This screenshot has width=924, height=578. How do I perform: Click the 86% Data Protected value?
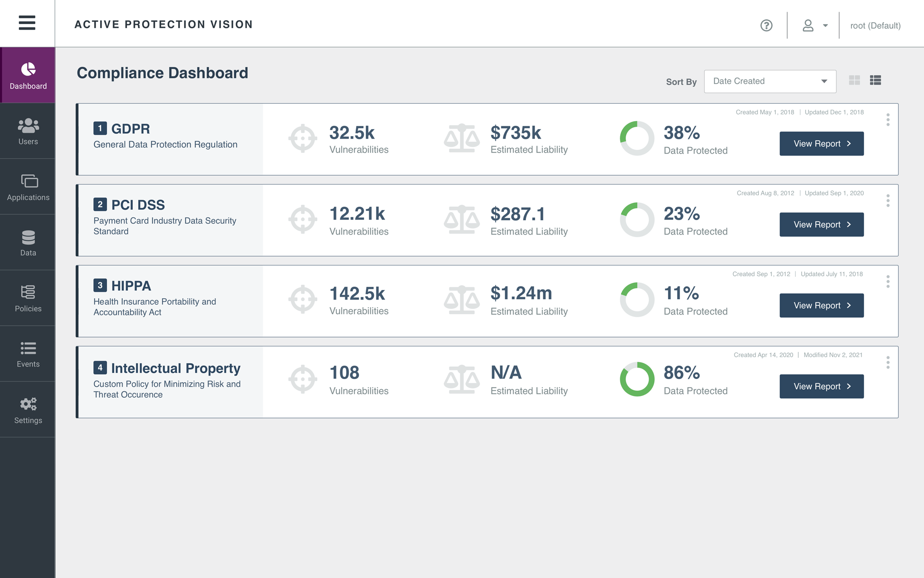tap(682, 372)
